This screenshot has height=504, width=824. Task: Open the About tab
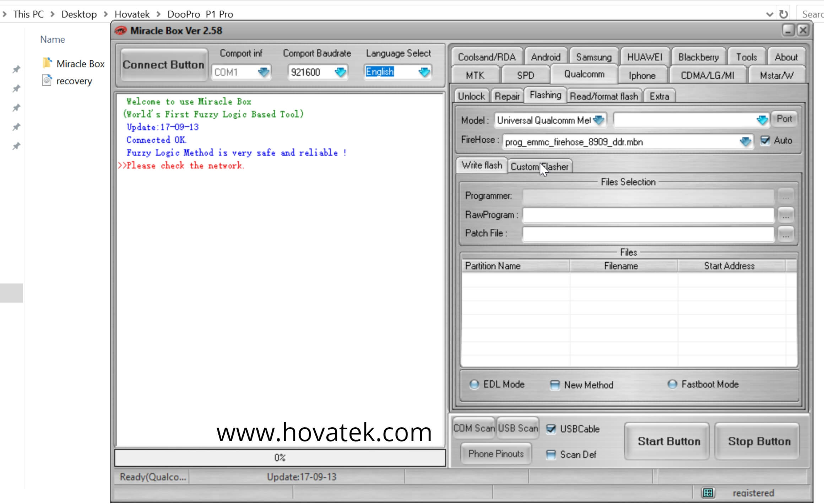point(786,57)
